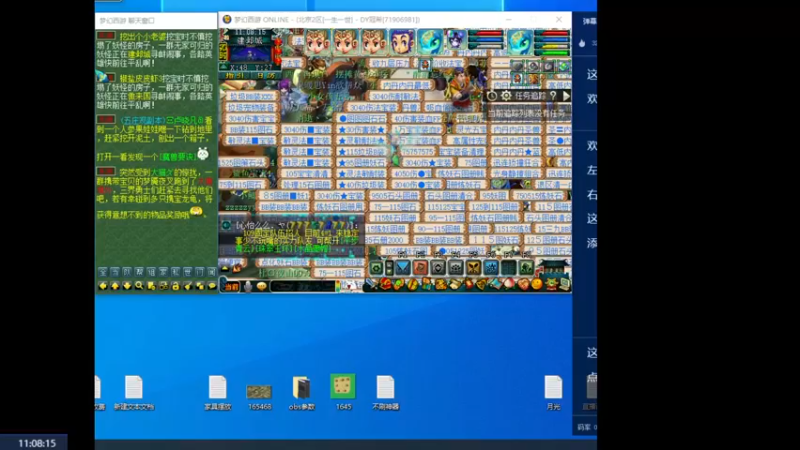Click the green bar under second dragon portrait

(x=552, y=52)
